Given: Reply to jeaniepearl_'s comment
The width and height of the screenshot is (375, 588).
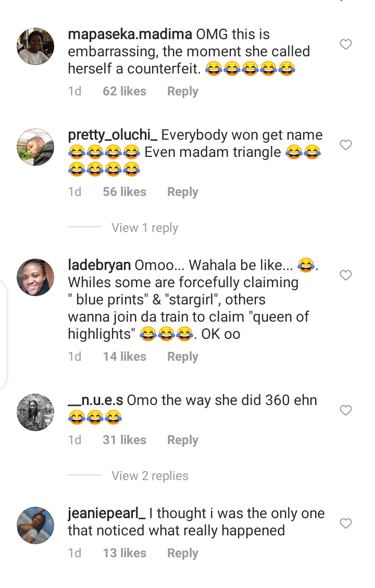Looking at the screenshot, I should pyautogui.click(x=182, y=553).
